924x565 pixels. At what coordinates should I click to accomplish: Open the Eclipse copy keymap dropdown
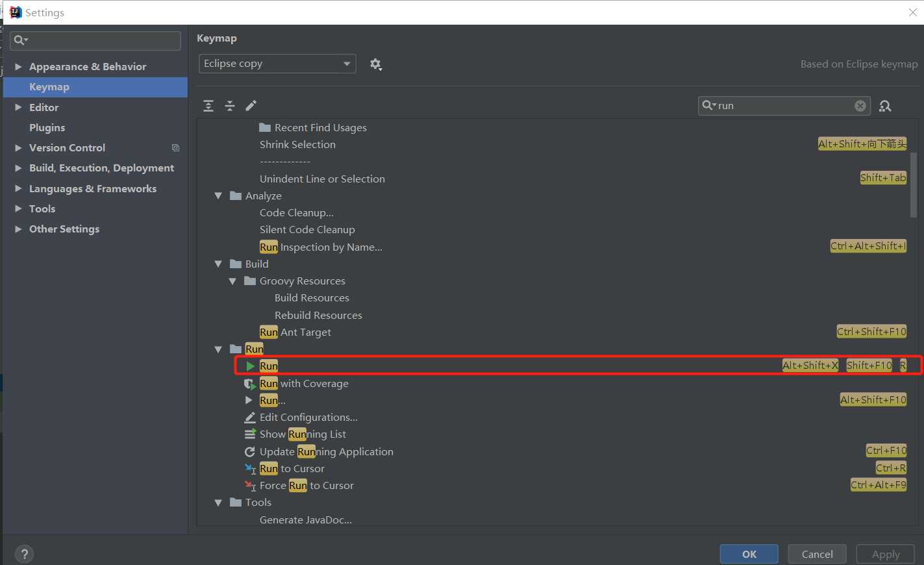click(x=277, y=64)
